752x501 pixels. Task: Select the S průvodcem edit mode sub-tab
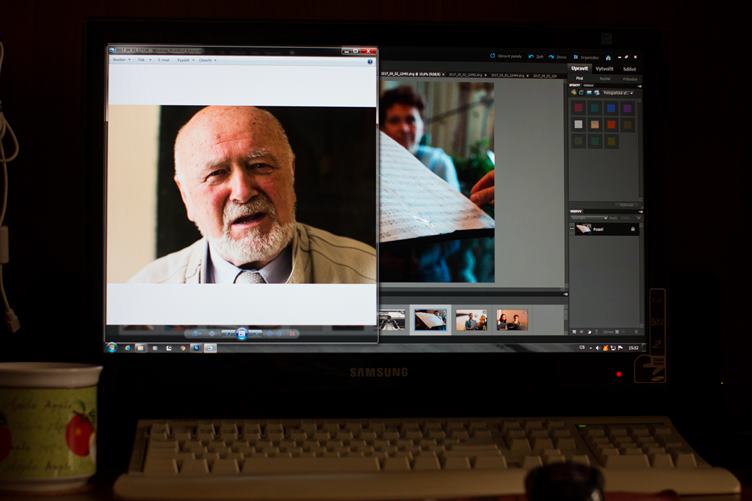(x=630, y=79)
